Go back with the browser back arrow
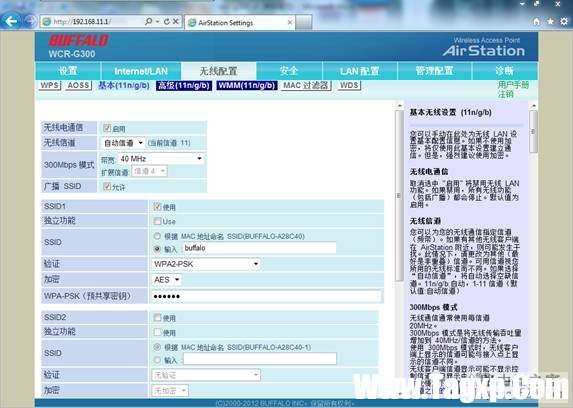 click(11, 21)
